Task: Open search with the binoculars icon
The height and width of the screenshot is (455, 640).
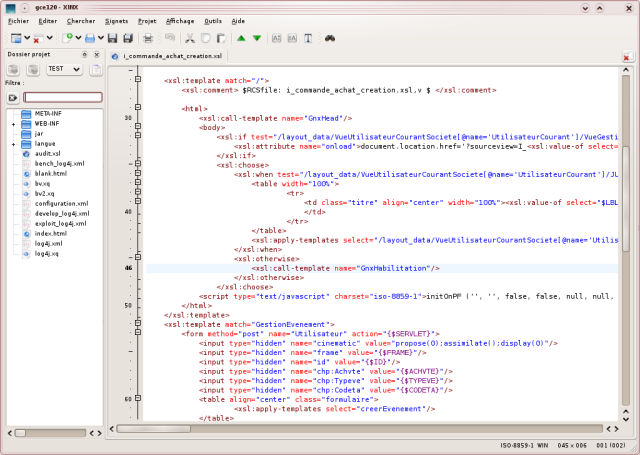Action: pos(330,38)
